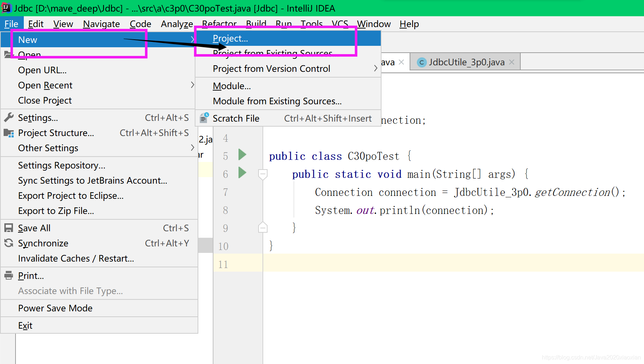The image size is (644, 364).
Task: Switch to JdbcUtile_3p0.java tab
Action: pos(466,62)
